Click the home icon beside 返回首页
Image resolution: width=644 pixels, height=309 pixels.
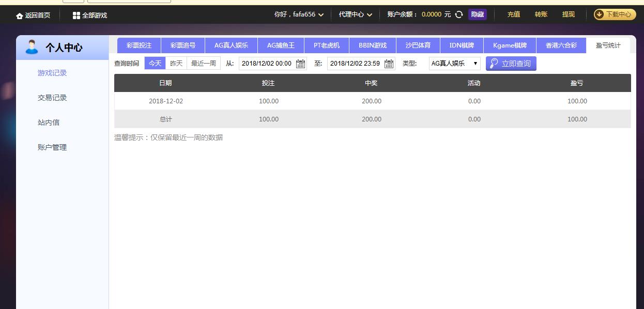[20, 16]
